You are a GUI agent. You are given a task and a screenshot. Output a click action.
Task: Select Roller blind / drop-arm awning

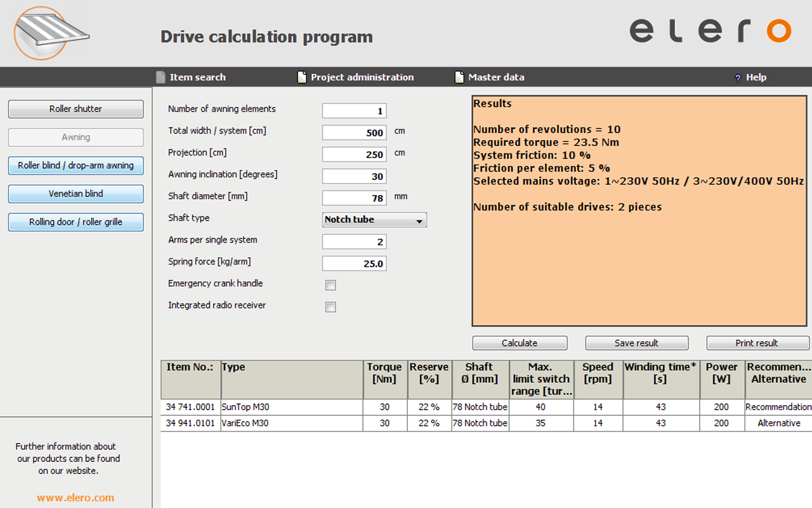pos(75,165)
